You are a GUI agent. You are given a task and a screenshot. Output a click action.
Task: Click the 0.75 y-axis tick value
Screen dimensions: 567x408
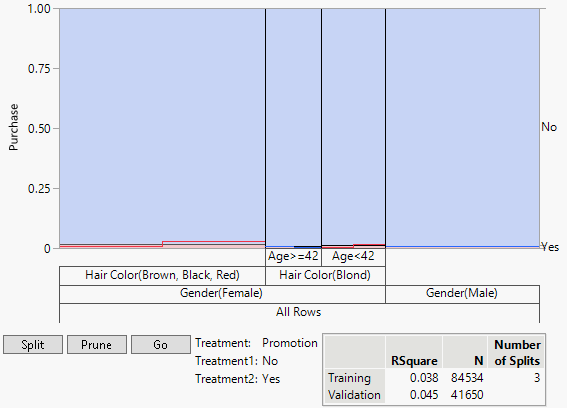39,68
